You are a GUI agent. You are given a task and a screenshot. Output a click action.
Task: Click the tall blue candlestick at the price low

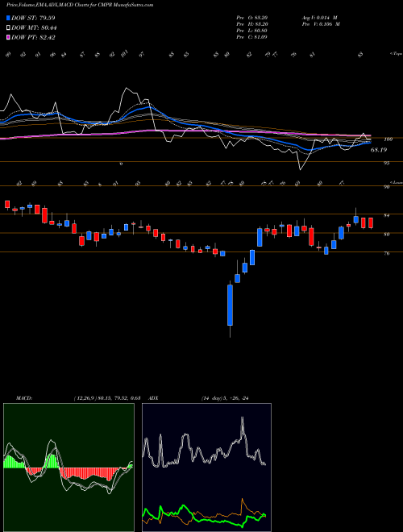click(x=230, y=305)
